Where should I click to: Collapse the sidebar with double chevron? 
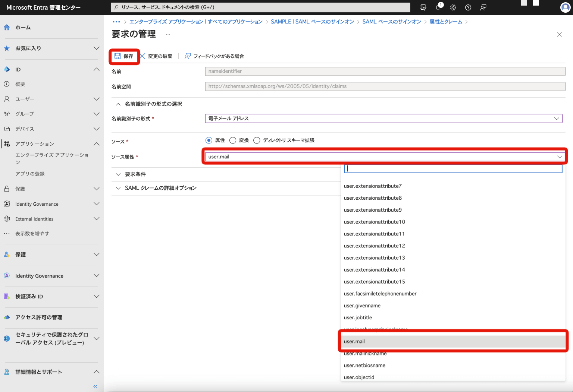[x=95, y=386]
